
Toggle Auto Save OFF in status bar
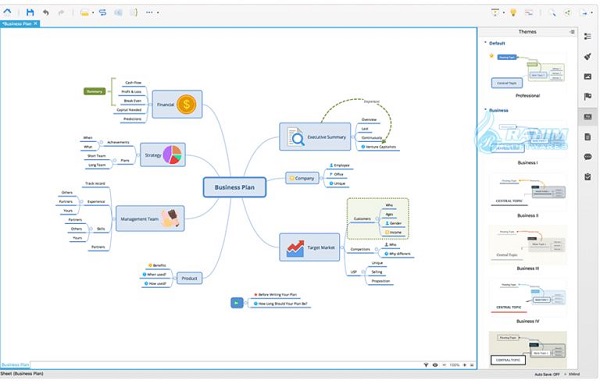pos(547,374)
